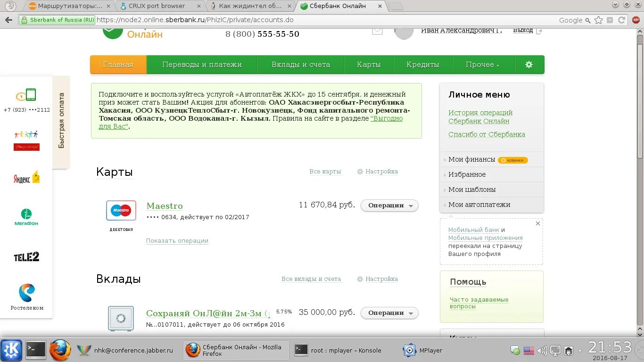Open the Все вклады и счета link
Image resolution: width=644 pixels, height=362 pixels.
tap(311, 279)
